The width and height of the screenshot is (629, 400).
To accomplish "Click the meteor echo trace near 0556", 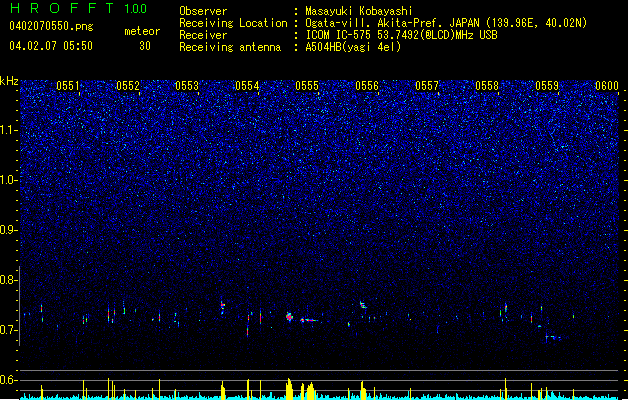I will click(x=363, y=305).
